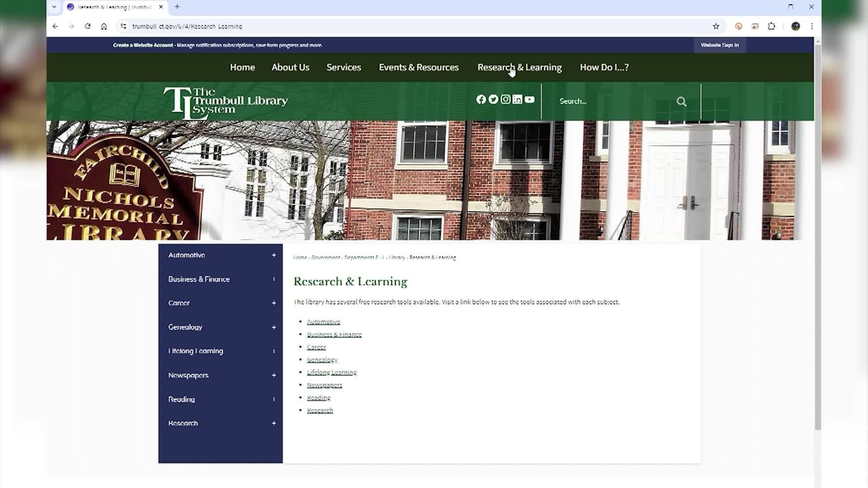
Task: Click the Government breadcrumb link
Action: 325,258
